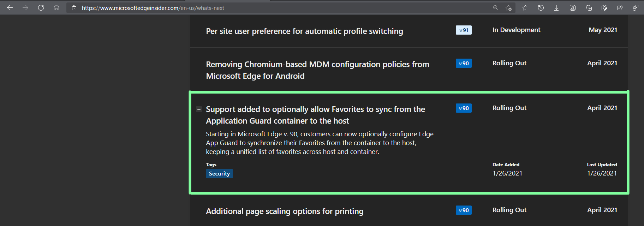Click the Security tag

(x=219, y=174)
